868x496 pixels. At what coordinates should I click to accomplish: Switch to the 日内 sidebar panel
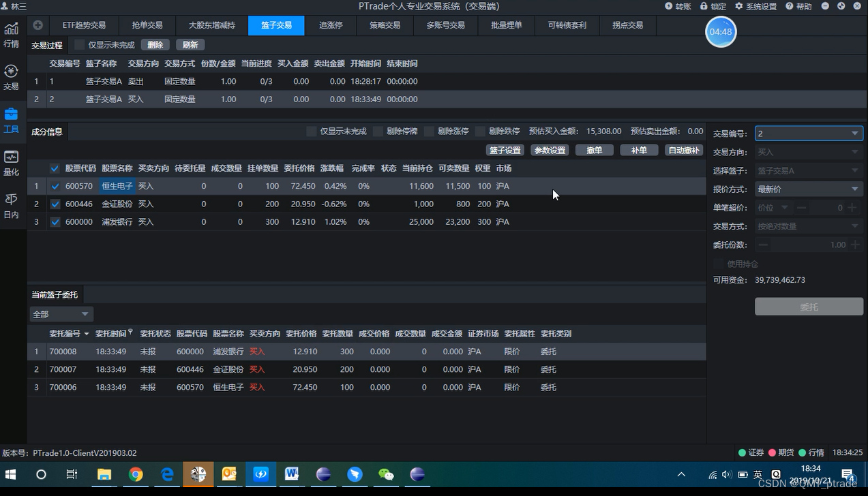12,201
